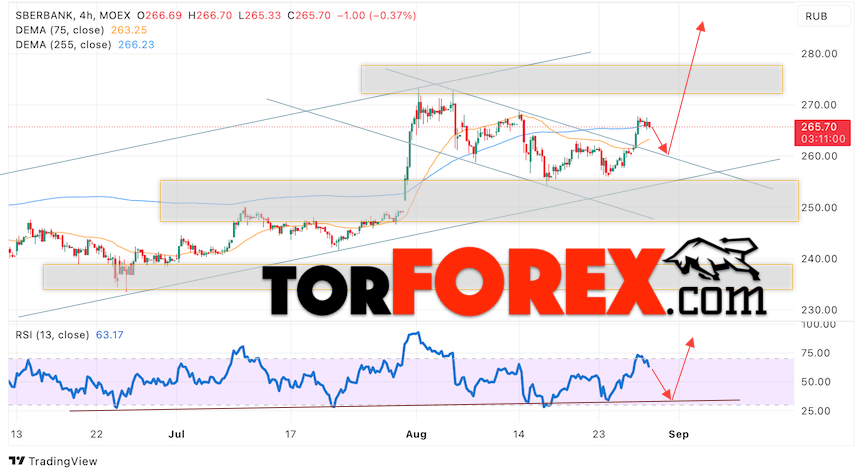Image resolution: width=863 pixels, height=476 pixels.
Task: Click the DEMA 255 value 266.23
Action: coord(136,45)
